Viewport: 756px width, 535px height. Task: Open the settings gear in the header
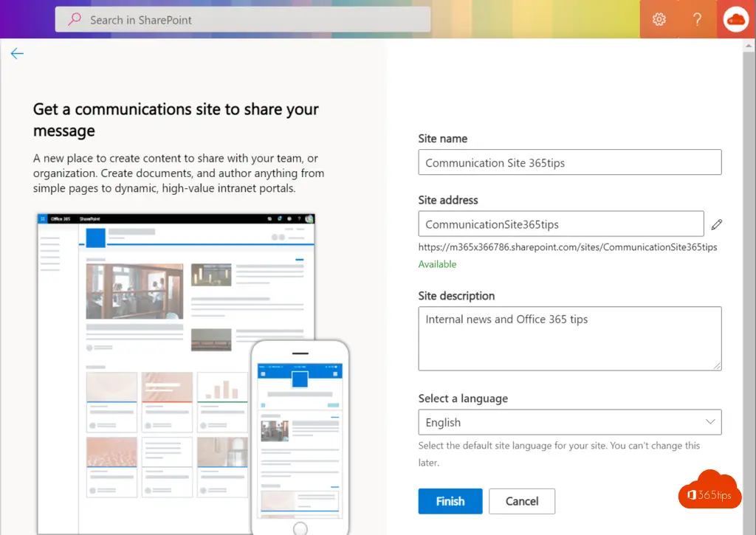click(x=659, y=19)
